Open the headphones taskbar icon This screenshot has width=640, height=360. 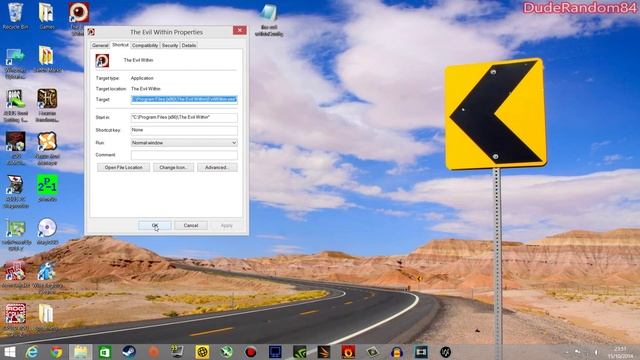click(x=397, y=352)
